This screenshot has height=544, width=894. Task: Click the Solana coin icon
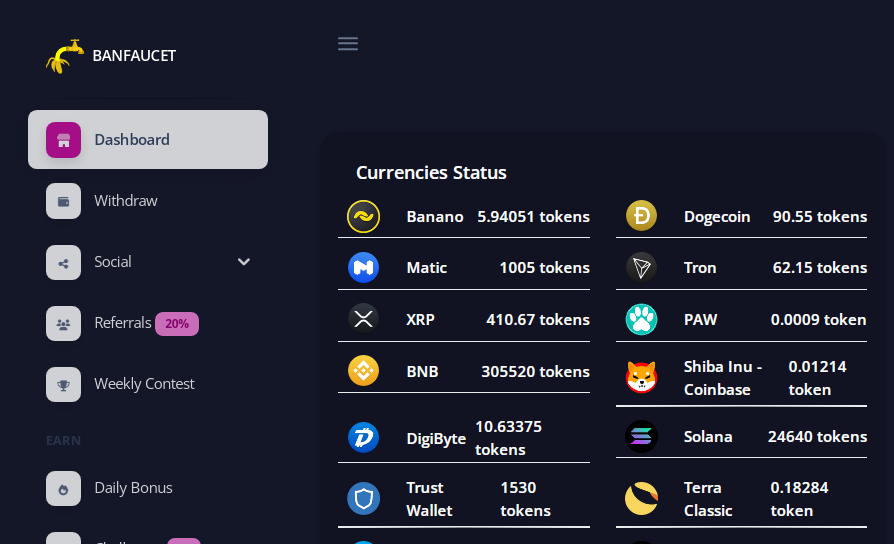point(641,436)
